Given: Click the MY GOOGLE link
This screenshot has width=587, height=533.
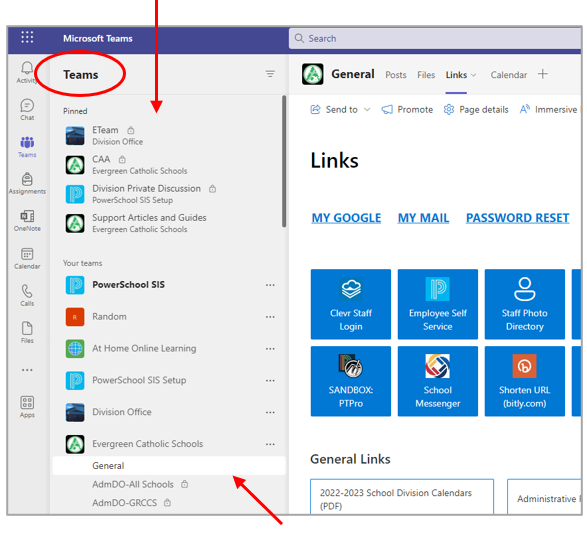Looking at the screenshot, I should point(346,218).
